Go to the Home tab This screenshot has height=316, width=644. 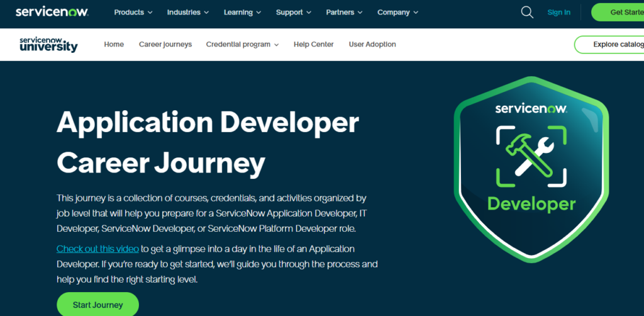[114, 45]
